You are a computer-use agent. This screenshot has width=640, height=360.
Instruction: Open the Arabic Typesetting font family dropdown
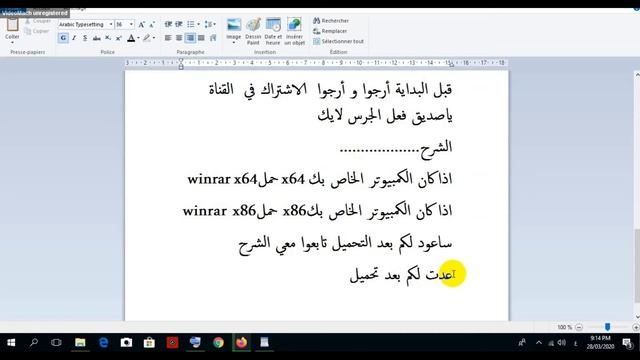[111, 24]
